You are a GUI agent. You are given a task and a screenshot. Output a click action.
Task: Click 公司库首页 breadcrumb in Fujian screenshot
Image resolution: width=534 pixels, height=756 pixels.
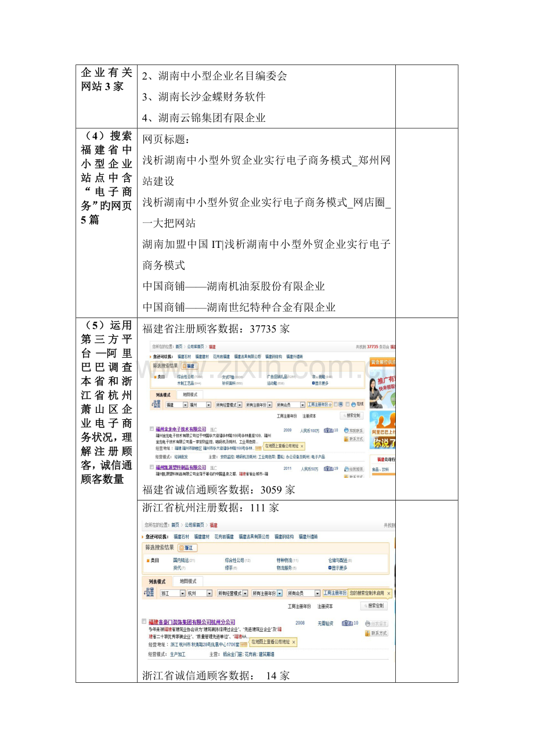(196, 347)
